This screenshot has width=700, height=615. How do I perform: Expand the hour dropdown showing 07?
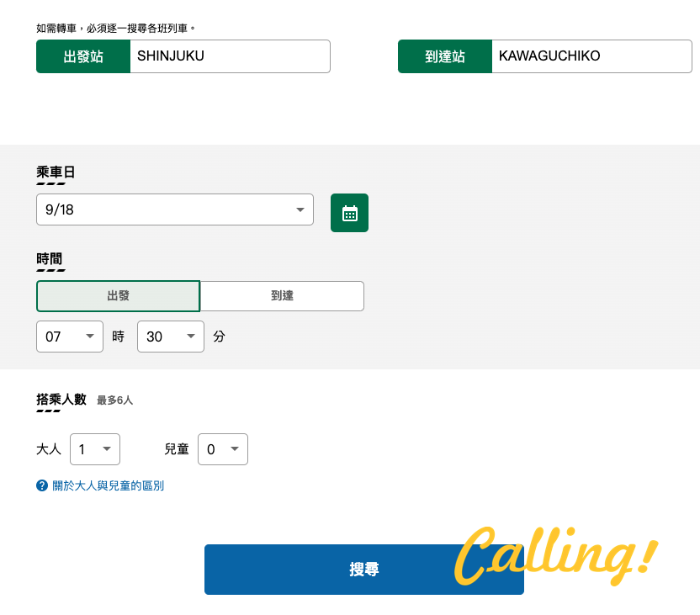point(70,337)
